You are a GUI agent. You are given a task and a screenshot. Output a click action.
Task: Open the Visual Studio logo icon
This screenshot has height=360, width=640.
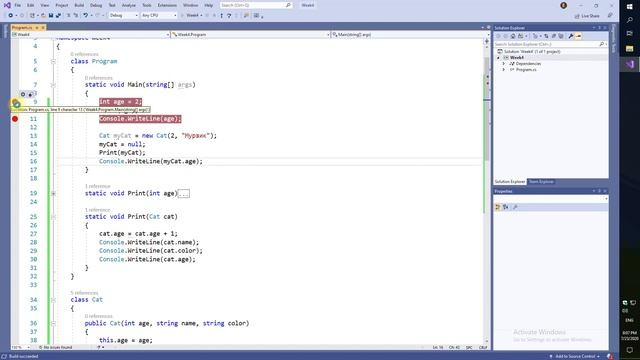tap(7, 5)
